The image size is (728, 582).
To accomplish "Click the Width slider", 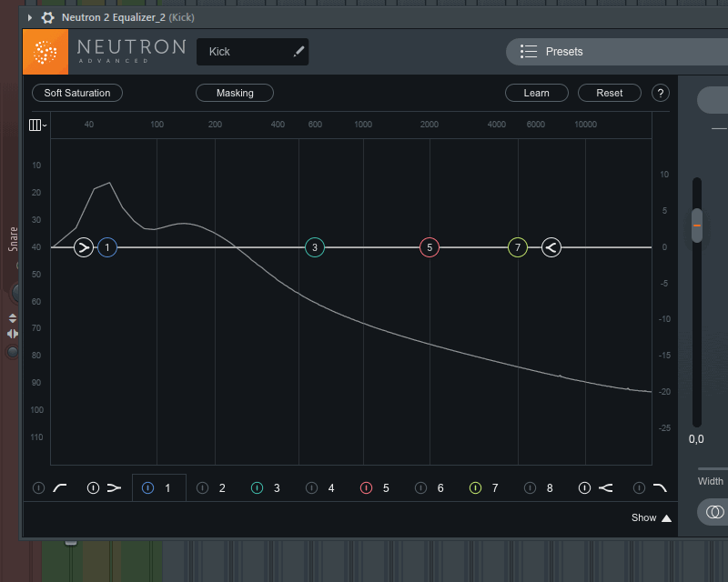I will (713, 468).
